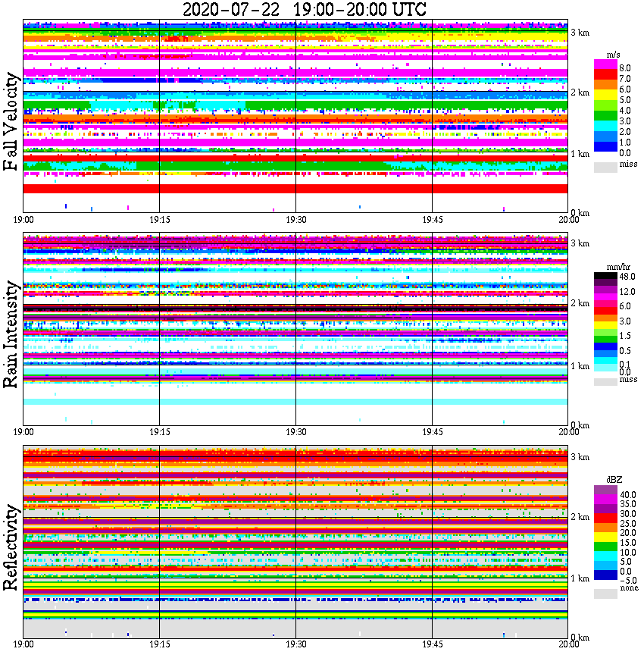Select the yellow swatch in the mm/hr legend
The image size is (644, 658).
(x=605, y=325)
